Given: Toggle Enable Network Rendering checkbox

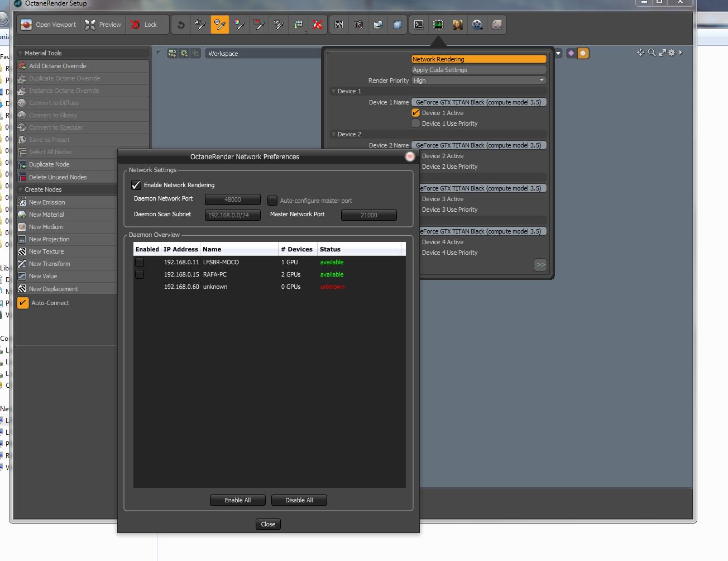Looking at the screenshot, I should 136,185.
